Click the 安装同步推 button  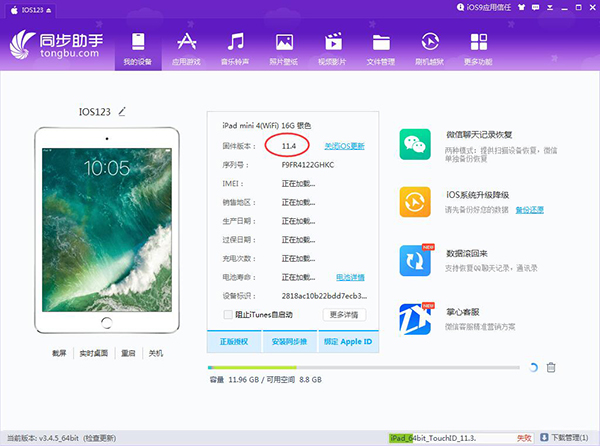pyautogui.click(x=289, y=341)
